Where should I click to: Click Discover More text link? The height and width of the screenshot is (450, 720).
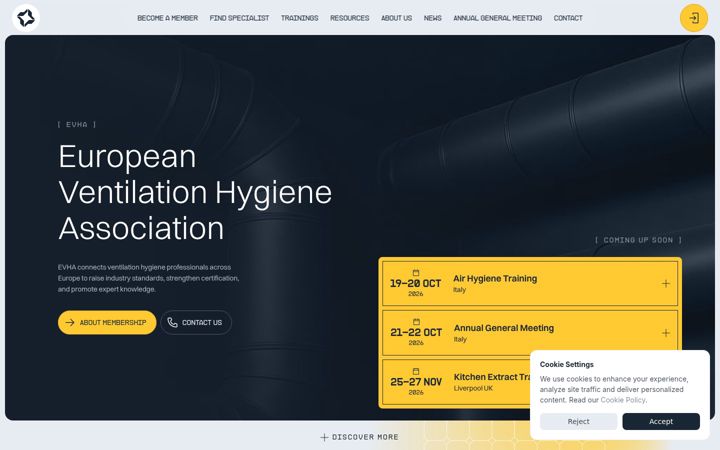[x=365, y=437]
